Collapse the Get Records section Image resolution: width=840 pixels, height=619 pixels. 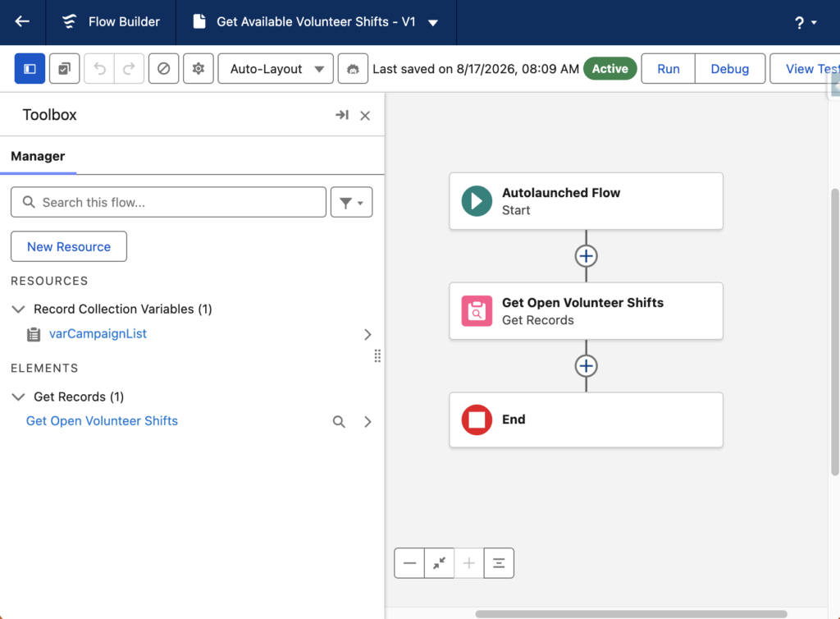(x=18, y=397)
